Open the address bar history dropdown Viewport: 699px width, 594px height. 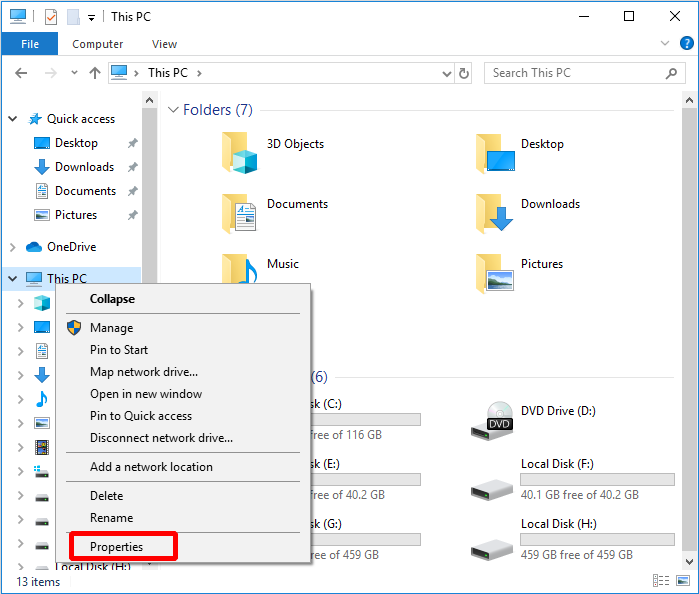[x=445, y=73]
